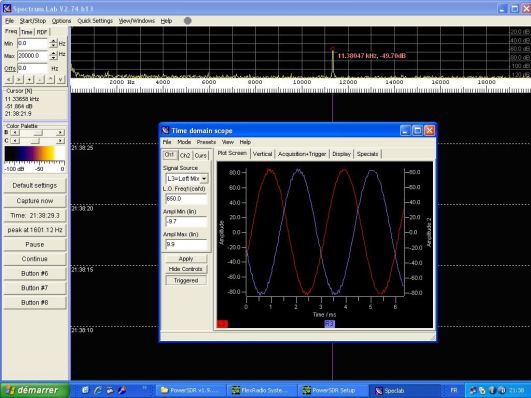Select the Curs tab in scope

click(201, 155)
